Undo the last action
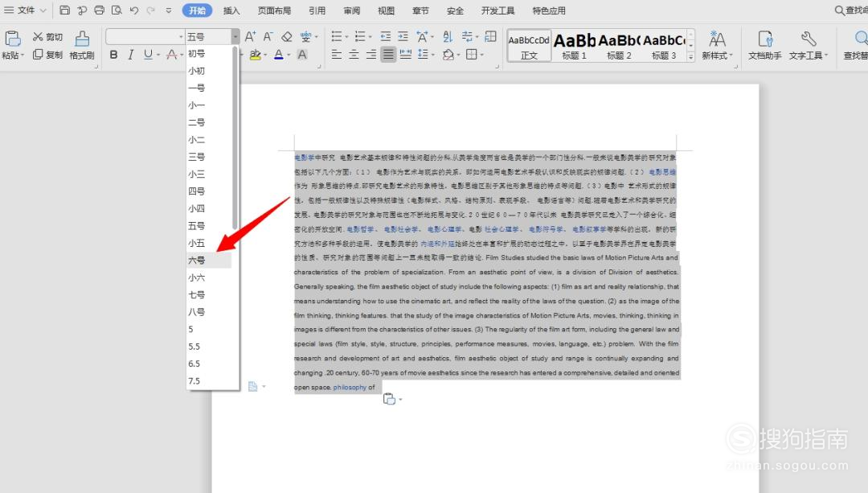 tap(134, 10)
